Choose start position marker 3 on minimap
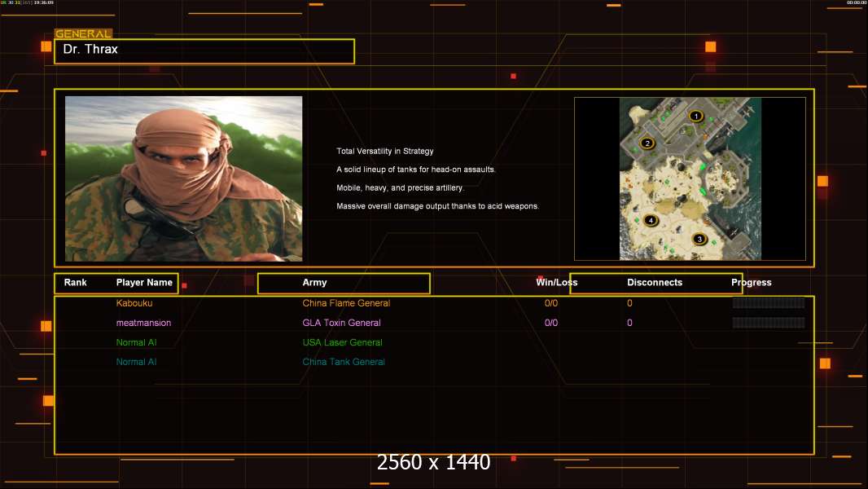868x489 pixels. pyautogui.click(x=699, y=239)
